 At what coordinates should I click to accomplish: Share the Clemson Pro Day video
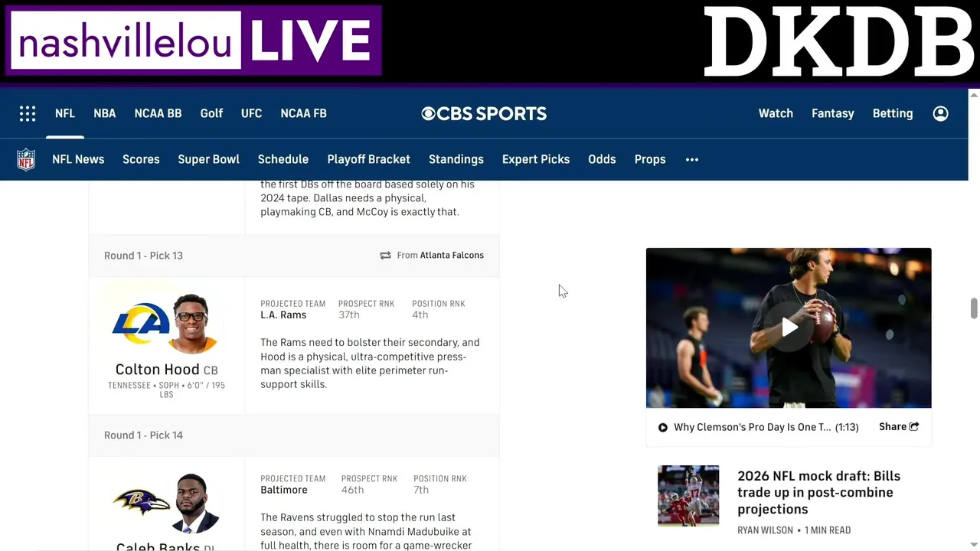[x=899, y=427]
